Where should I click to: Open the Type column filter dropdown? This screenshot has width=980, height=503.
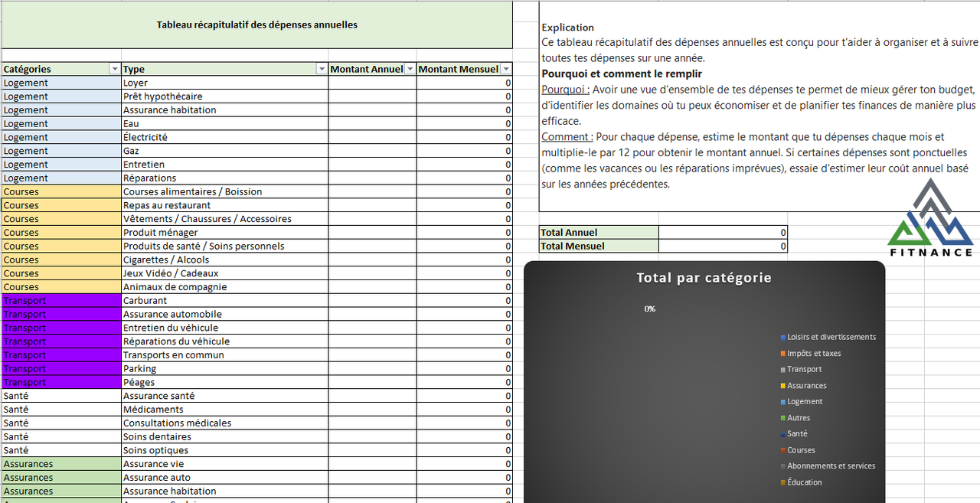[322, 69]
